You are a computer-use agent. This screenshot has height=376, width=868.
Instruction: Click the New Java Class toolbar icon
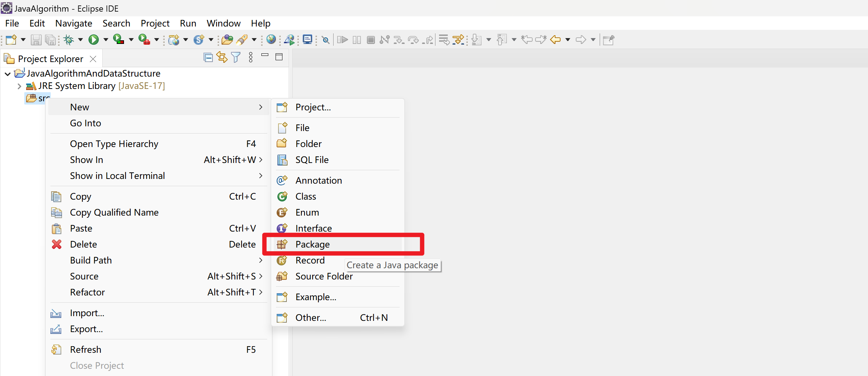[x=199, y=40]
